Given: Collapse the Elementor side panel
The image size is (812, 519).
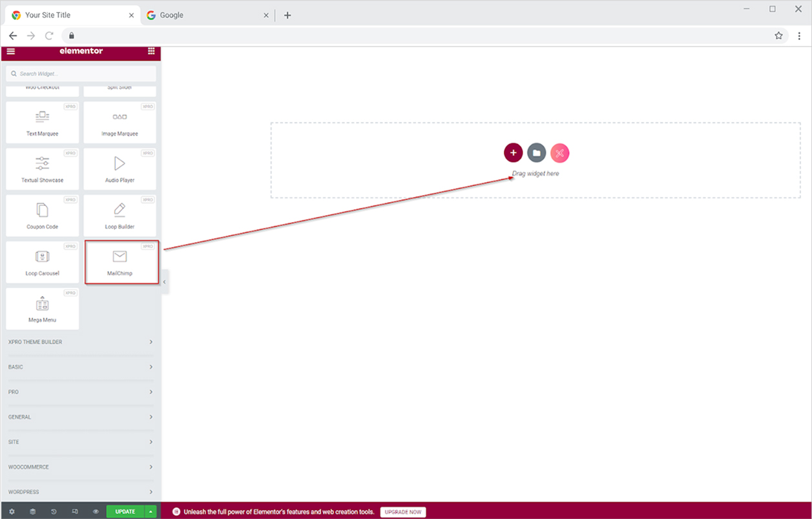Looking at the screenshot, I should coord(164,282).
